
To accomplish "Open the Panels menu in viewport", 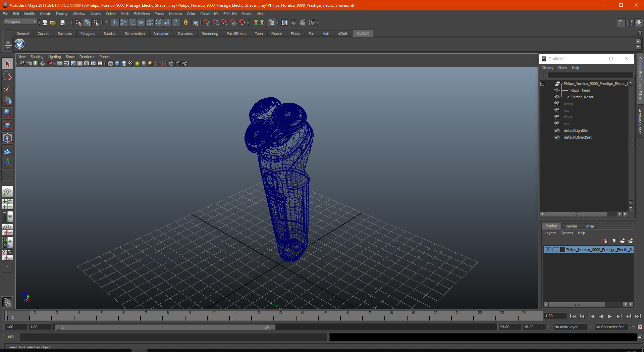I will click(105, 57).
